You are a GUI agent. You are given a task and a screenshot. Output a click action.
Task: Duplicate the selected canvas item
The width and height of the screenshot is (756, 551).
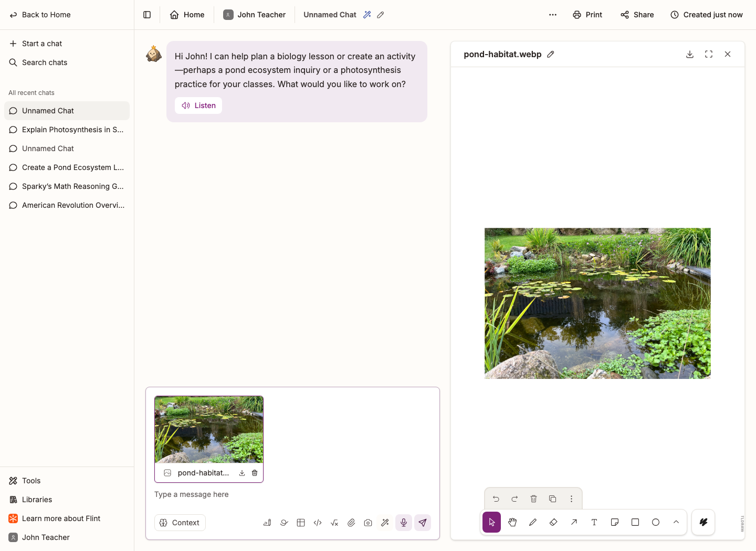[x=552, y=499]
